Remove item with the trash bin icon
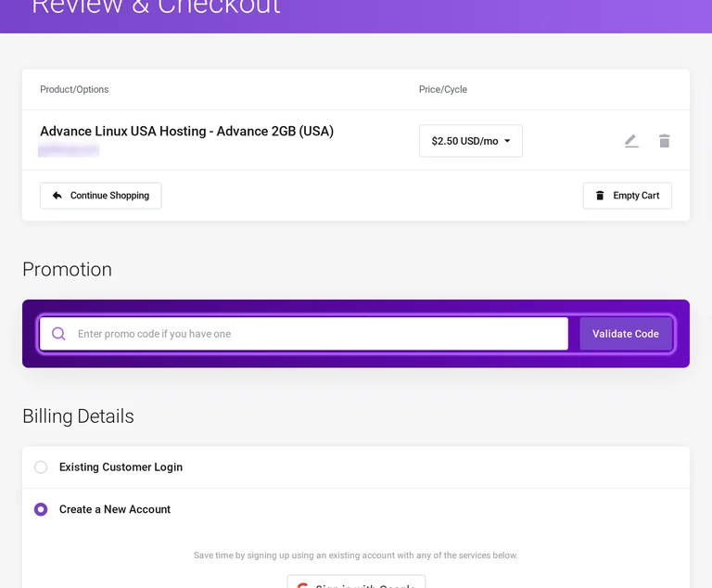Viewport: 712px width, 588px height. (664, 141)
